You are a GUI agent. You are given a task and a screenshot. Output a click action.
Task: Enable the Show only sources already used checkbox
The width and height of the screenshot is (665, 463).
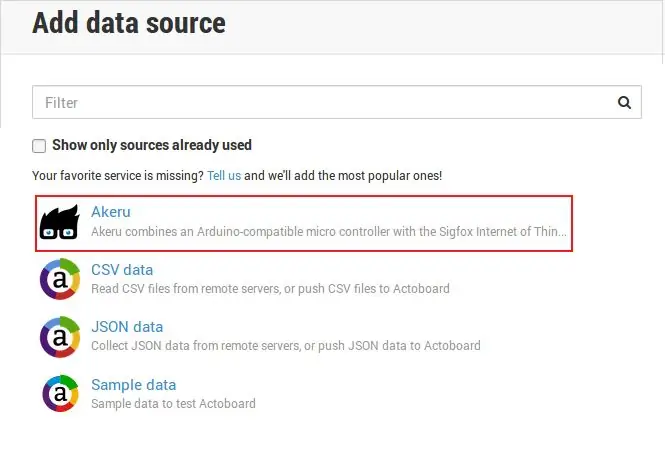coord(39,146)
